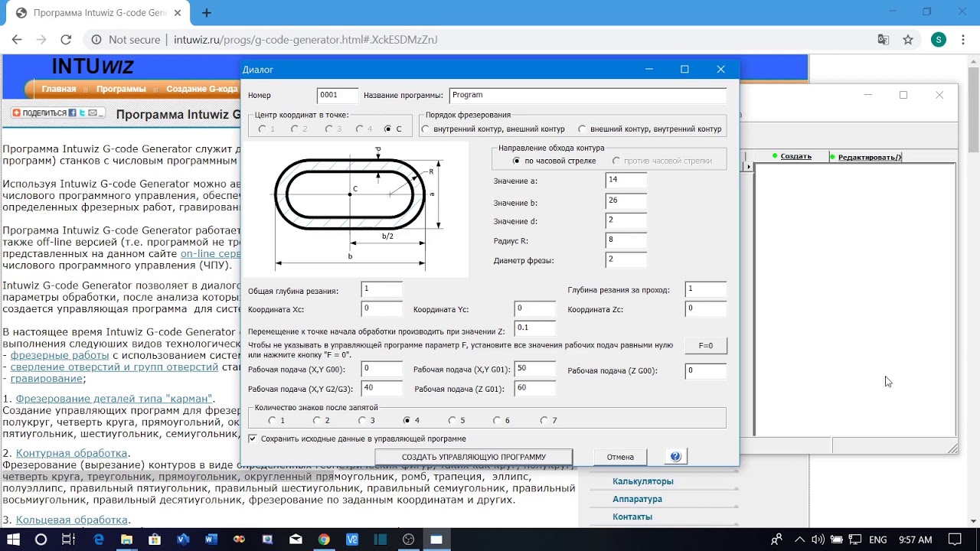Screen dimensions: 980x551
Task: Open 'Фрезерование деталей типа "карман"' link
Action: [x=114, y=399]
